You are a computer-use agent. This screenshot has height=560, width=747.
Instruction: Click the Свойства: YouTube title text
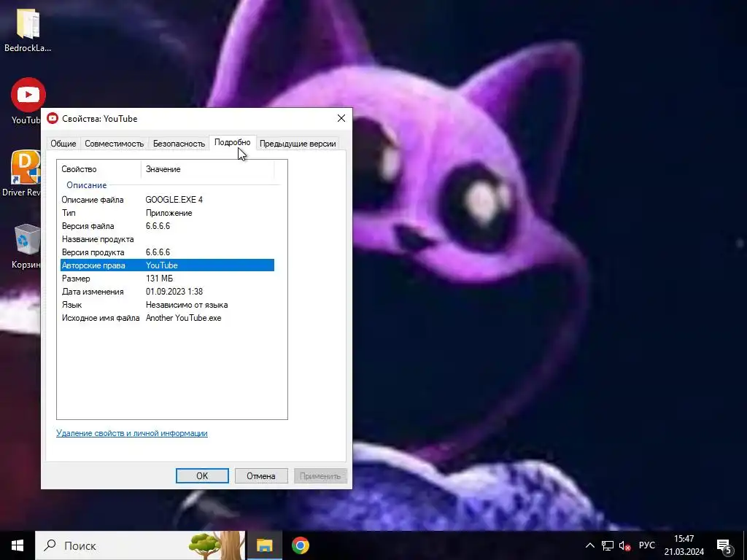[99, 119]
